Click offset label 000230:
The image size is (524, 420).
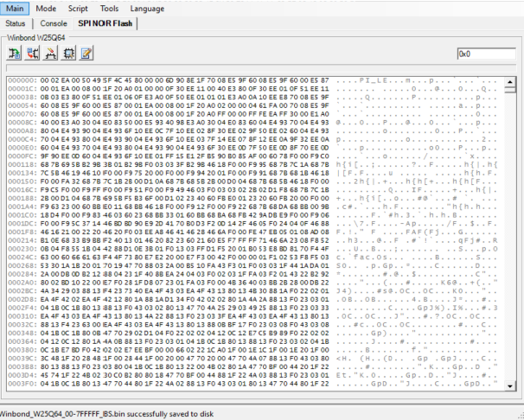(x=22, y=249)
